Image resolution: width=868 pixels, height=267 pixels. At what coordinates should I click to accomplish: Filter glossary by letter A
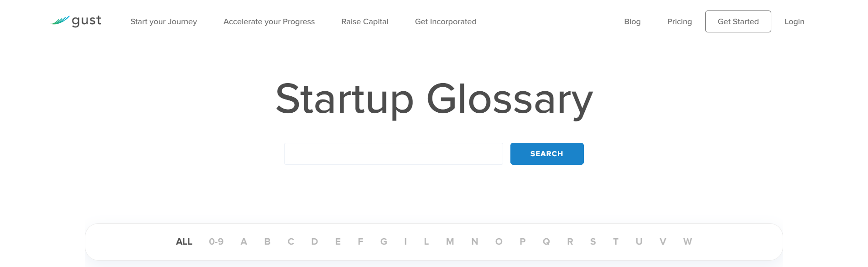[244, 241]
